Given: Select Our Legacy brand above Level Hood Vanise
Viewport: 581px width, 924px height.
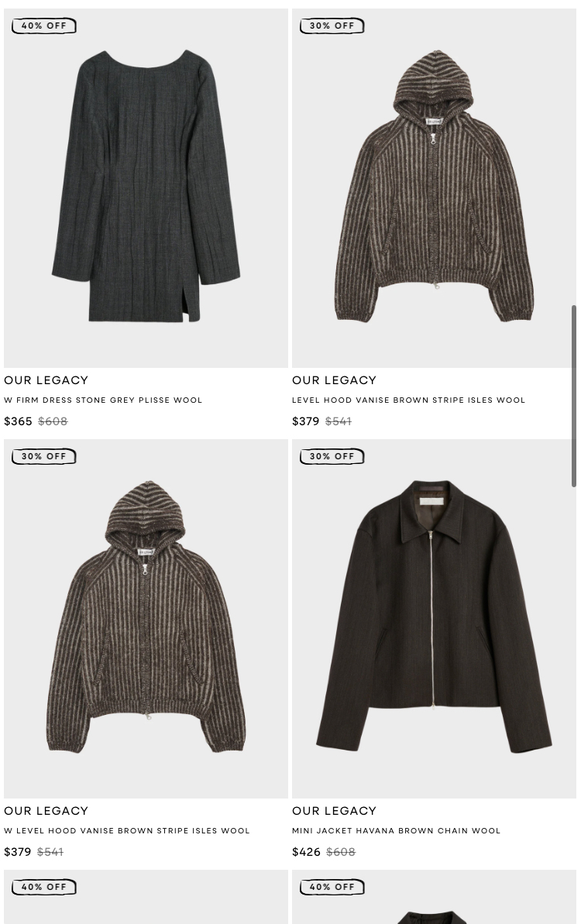Looking at the screenshot, I should (x=334, y=380).
